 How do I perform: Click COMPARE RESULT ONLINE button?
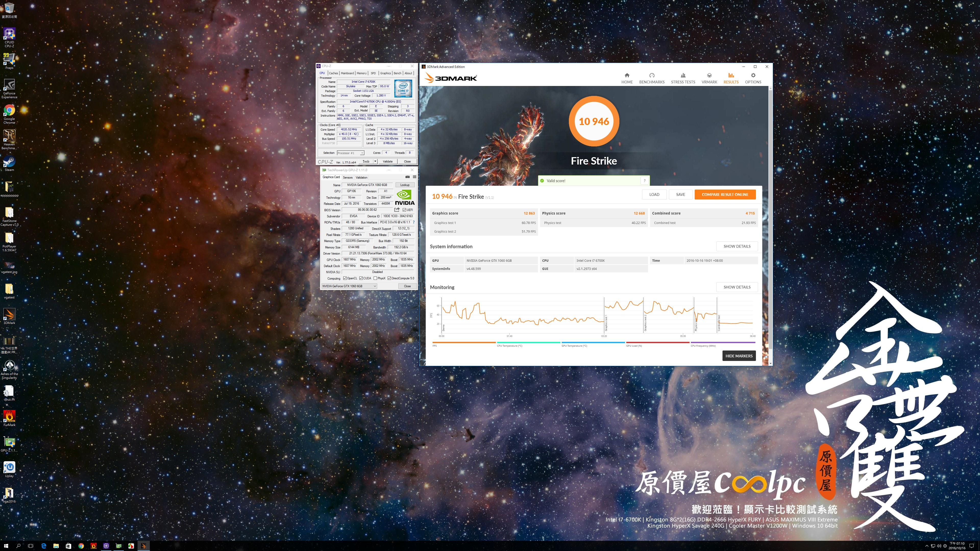coord(725,194)
